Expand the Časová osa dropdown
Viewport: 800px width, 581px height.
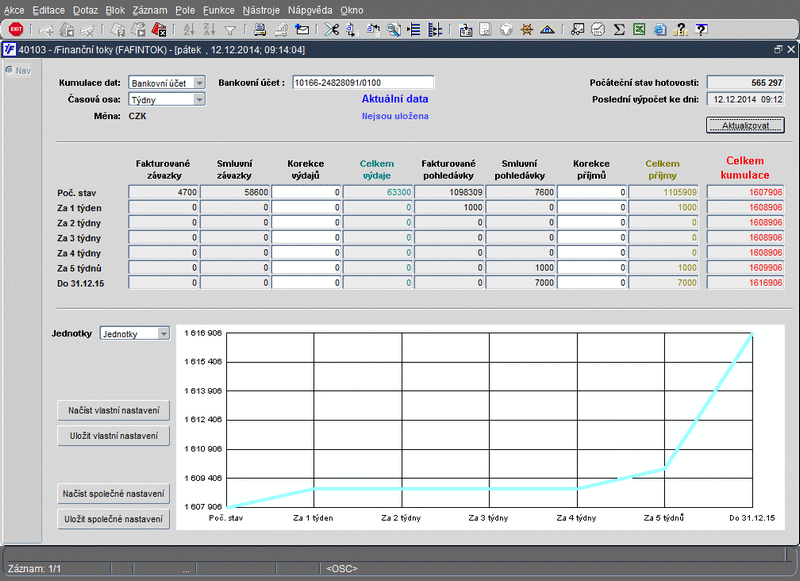pyautogui.click(x=198, y=99)
